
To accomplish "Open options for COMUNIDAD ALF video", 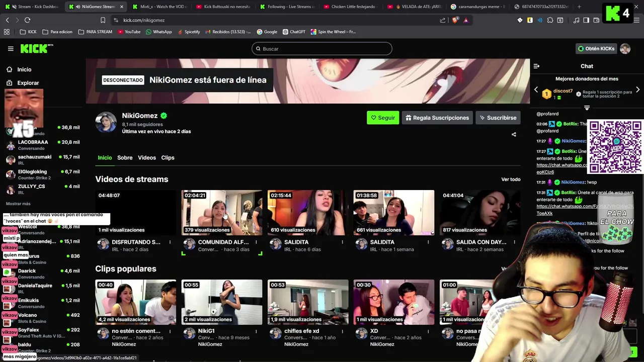I will (x=256, y=242).
